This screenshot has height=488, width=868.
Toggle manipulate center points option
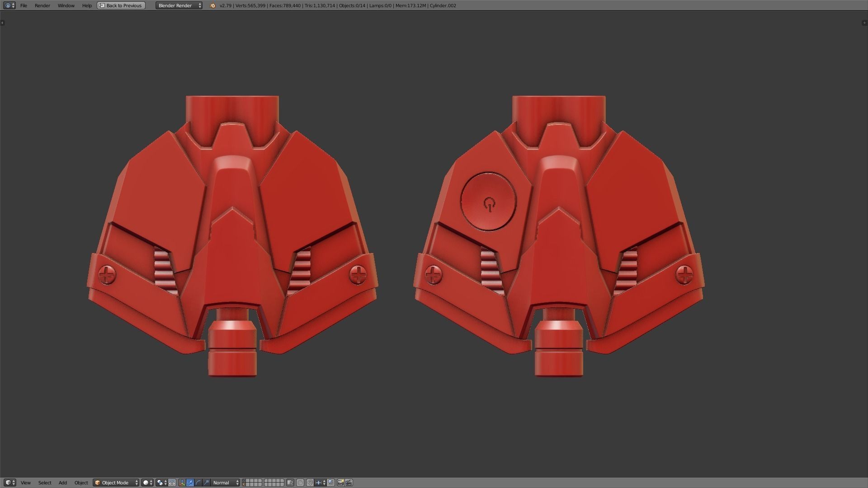tap(172, 483)
